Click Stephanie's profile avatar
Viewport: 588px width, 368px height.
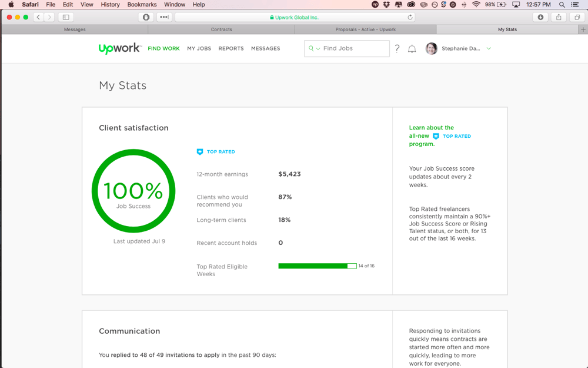point(431,48)
